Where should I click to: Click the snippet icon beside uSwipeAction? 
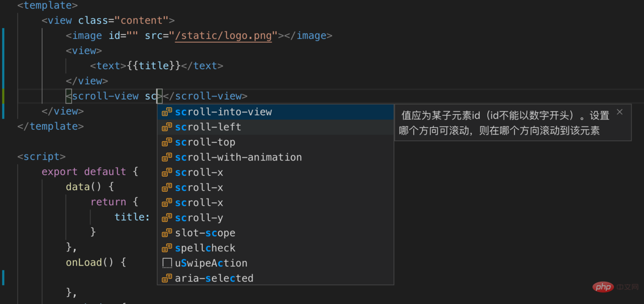pos(167,263)
